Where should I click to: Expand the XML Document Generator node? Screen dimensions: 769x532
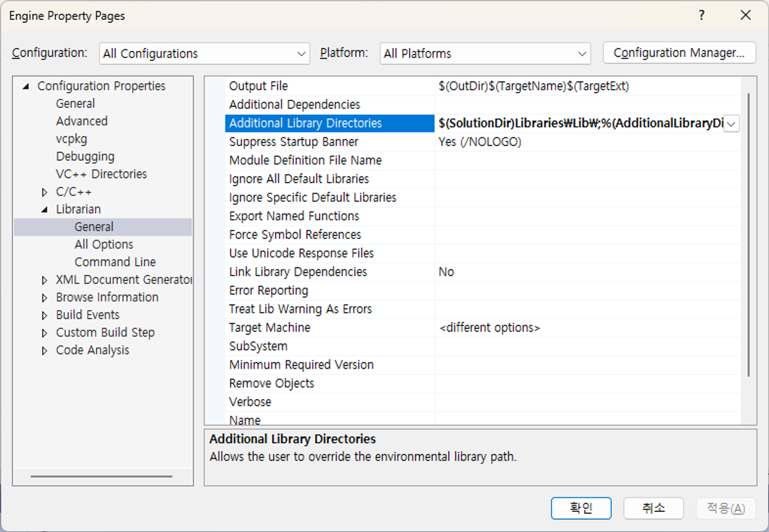44,280
